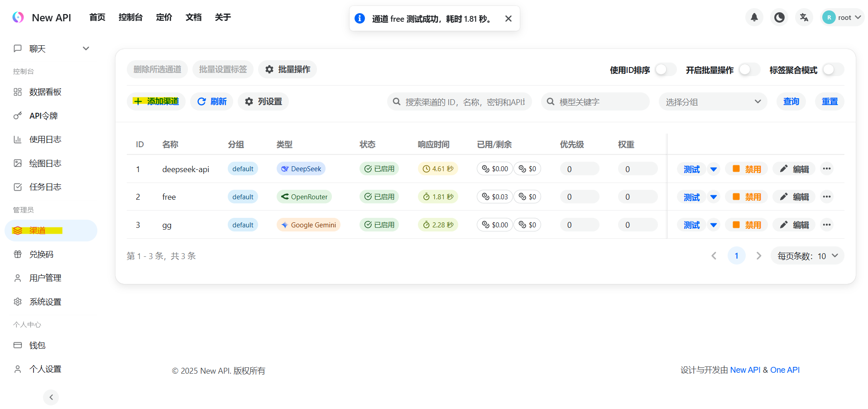Open the language translation icon

804,18
